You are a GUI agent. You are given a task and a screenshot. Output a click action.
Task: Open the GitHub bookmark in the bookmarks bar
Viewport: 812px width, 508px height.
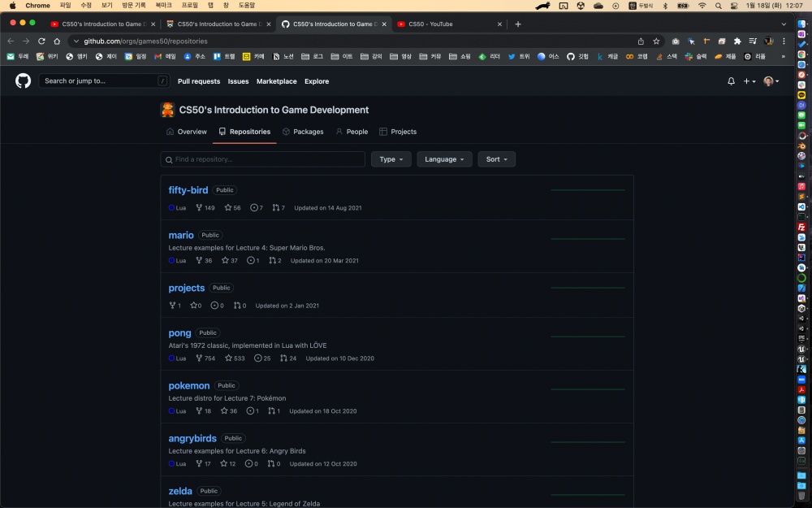pos(577,57)
